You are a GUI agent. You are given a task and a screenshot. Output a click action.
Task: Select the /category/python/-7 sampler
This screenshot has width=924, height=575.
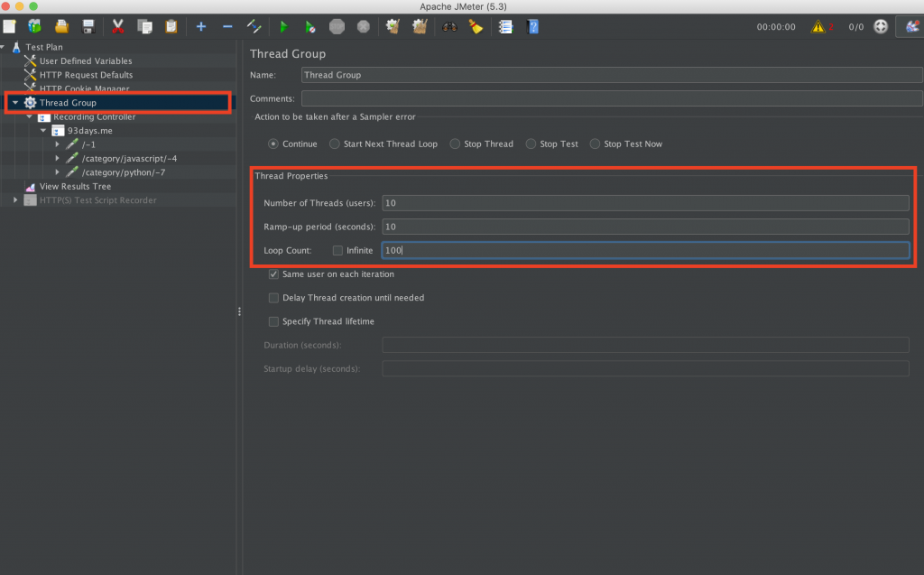point(123,172)
